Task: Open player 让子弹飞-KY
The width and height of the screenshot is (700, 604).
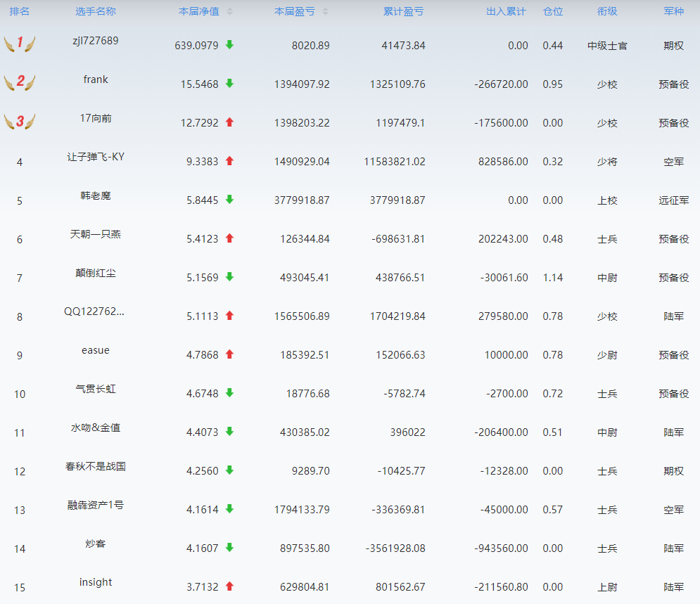Action: click(96, 157)
